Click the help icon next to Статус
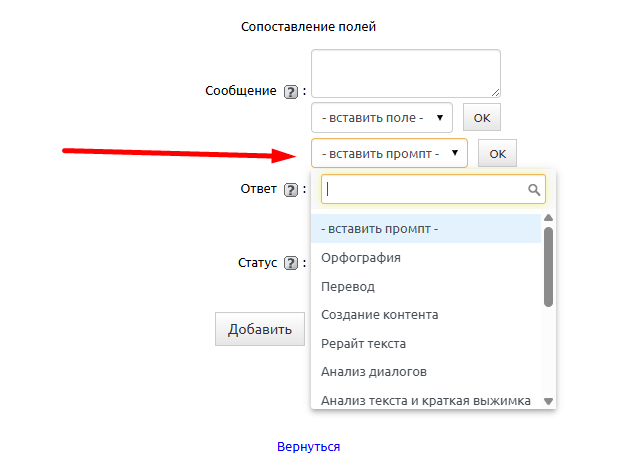This screenshot has height=464, width=635. click(291, 264)
